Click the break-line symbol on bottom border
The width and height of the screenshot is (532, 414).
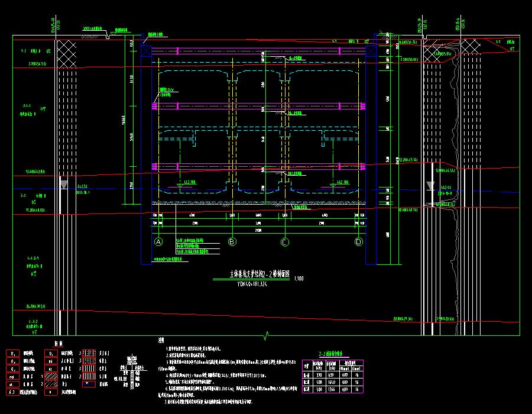point(266,335)
